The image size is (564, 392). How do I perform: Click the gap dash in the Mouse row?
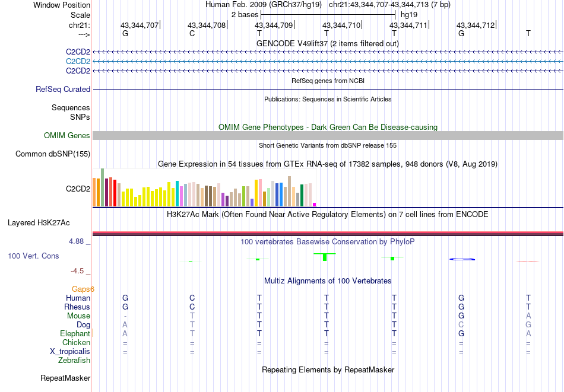click(x=125, y=316)
